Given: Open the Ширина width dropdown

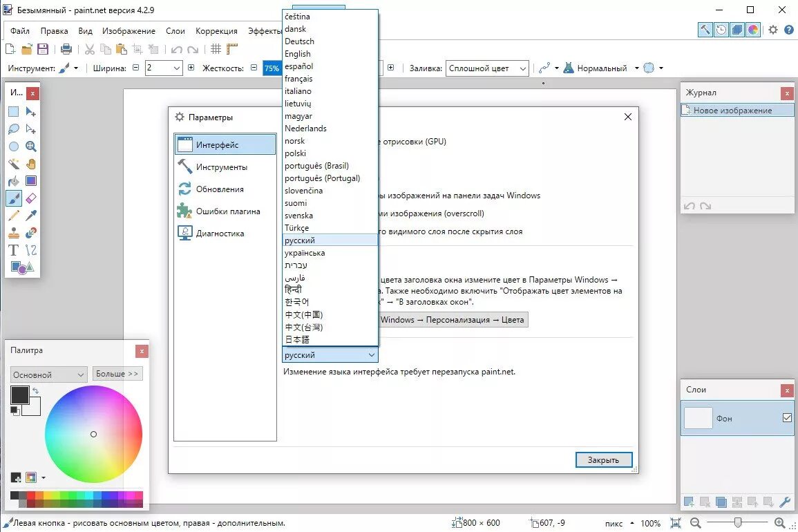Looking at the screenshot, I should (x=177, y=68).
